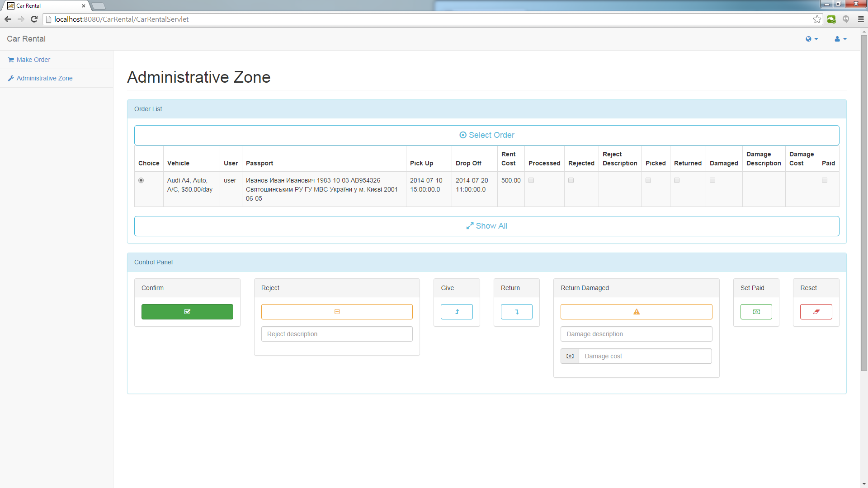
Task: Click the green Set Paid money button
Action: coord(756,312)
